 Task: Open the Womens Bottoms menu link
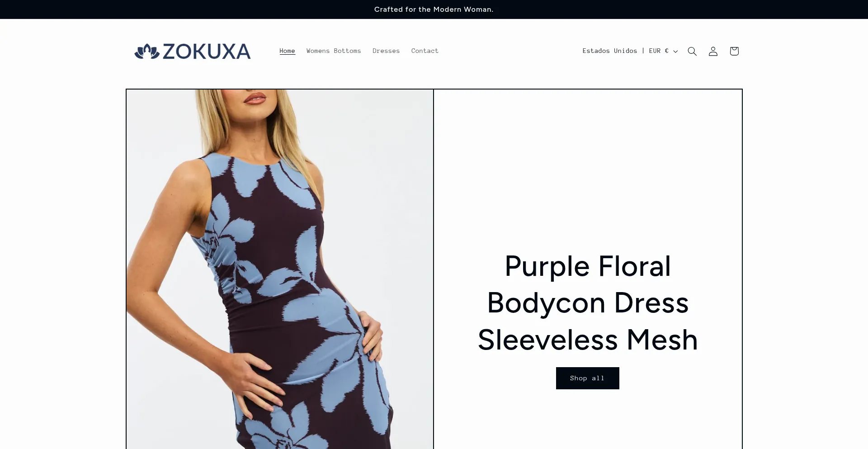click(334, 51)
